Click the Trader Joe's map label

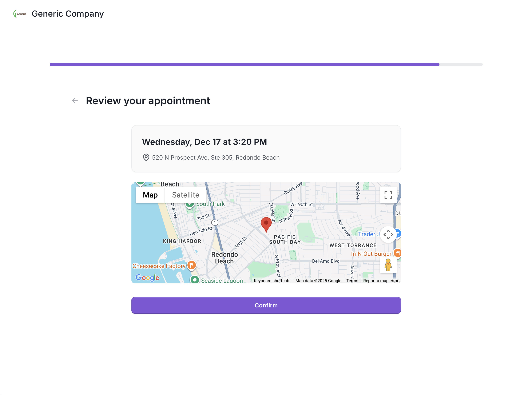(368, 234)
